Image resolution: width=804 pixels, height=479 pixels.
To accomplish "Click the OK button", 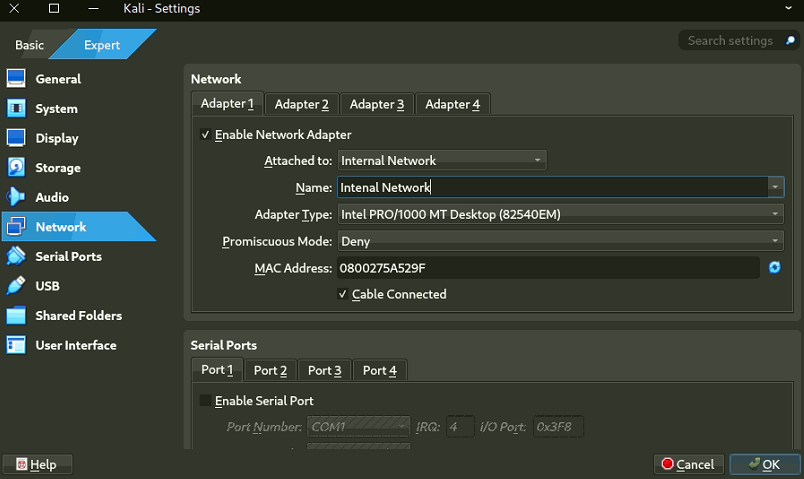I will click(x=764, y=464).
